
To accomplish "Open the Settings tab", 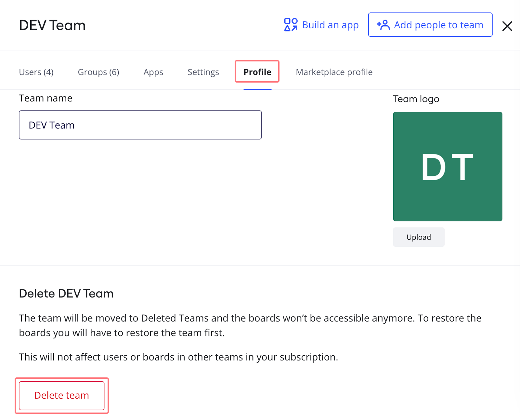I will [x=203, y=72].
